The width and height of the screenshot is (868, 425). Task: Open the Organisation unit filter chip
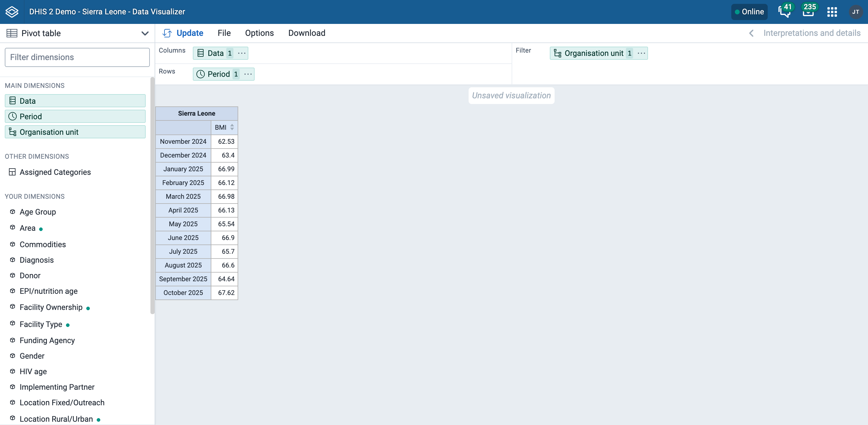pos(593,53)
